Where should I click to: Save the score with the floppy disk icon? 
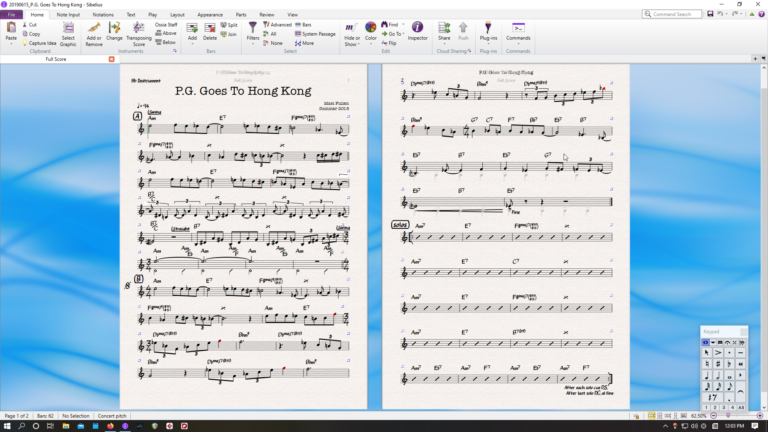(710, 14)
